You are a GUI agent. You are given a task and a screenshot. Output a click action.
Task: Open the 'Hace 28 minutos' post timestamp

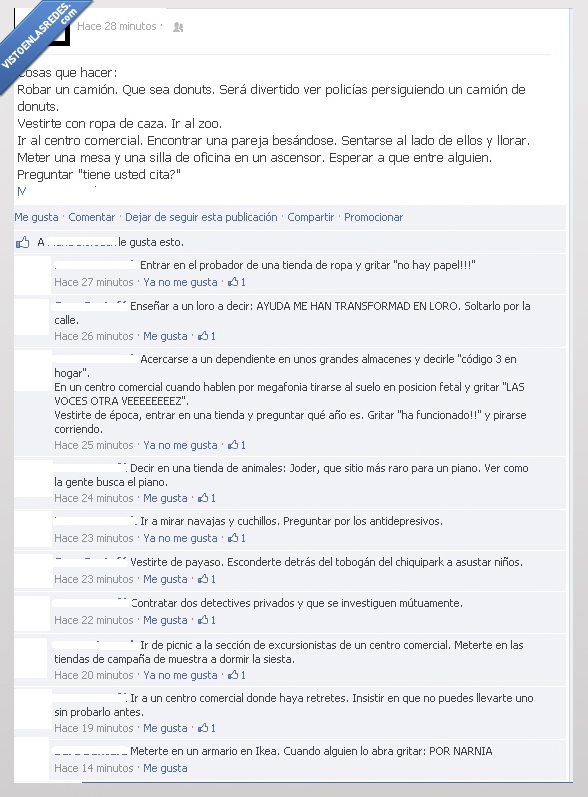(117, 26)
